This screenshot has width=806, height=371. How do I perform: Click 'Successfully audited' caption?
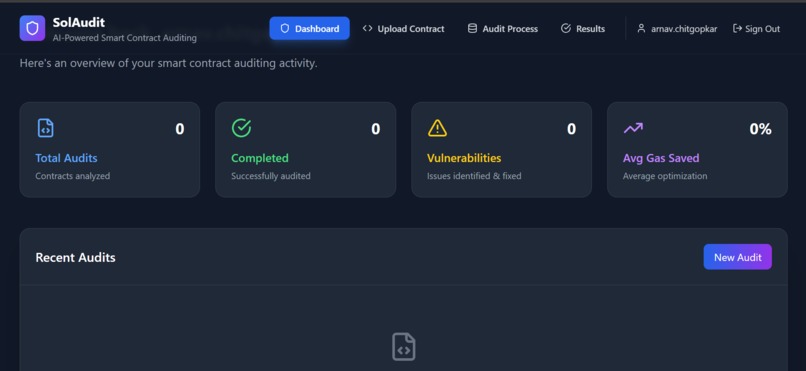(271, 176)
